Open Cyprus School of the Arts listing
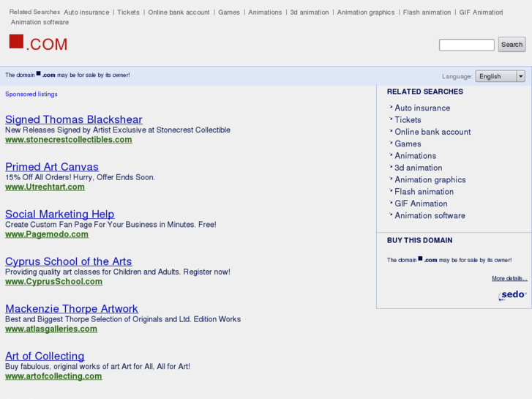 tap(69, 261)
